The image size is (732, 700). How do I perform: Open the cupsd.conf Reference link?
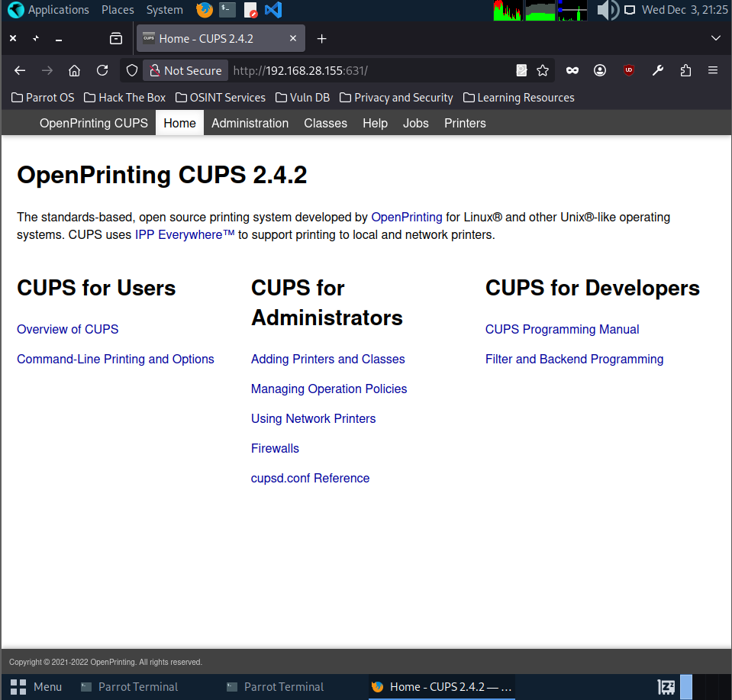(310, 478)
